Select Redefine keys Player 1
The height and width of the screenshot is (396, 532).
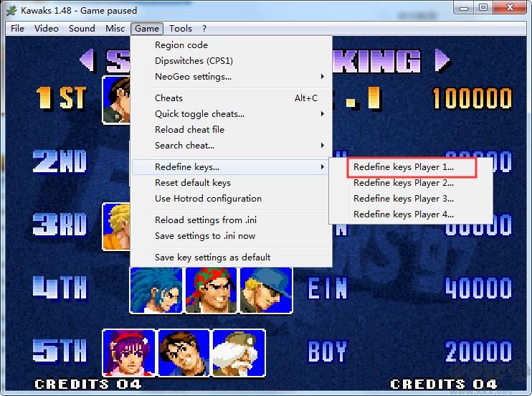click(404, 167)
